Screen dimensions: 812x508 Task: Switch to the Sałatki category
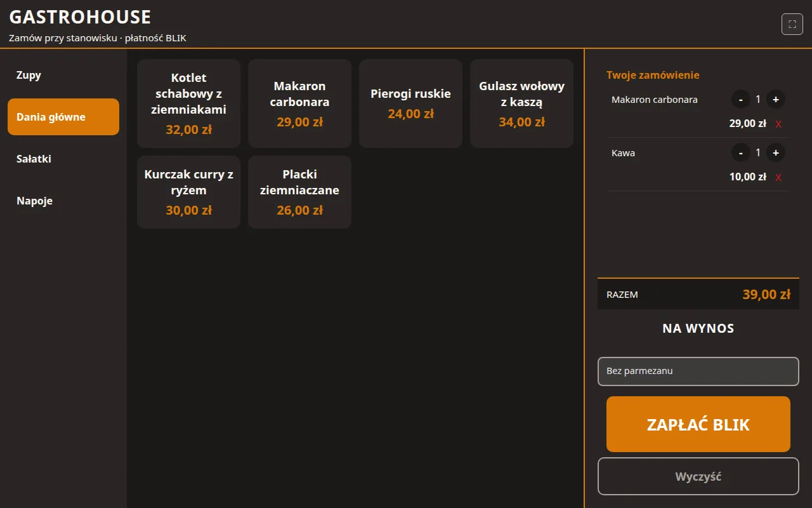pyautogui.click(x=63, y=159)
